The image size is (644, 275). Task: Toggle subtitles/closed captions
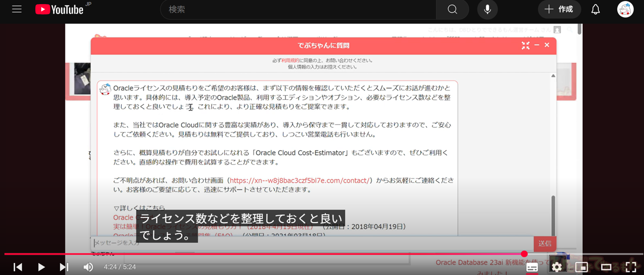pos(532,267)
